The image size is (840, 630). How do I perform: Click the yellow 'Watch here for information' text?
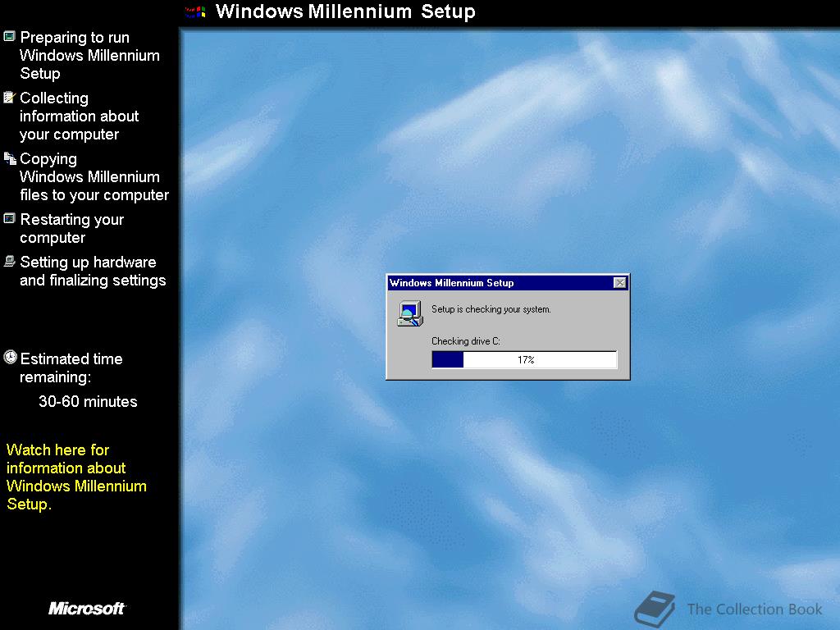pyautogui.click(x=76, y=477)
